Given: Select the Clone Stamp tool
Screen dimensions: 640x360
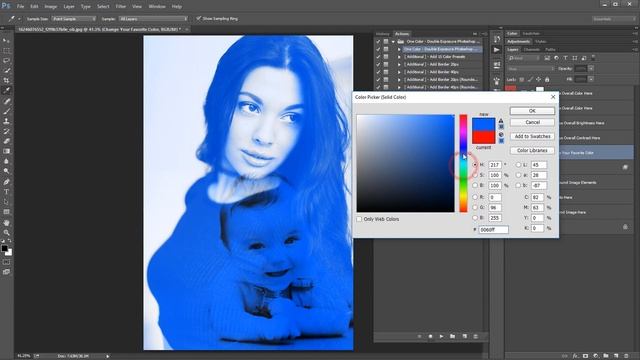Looking at the screenshot, I should (x=7, y=121).
